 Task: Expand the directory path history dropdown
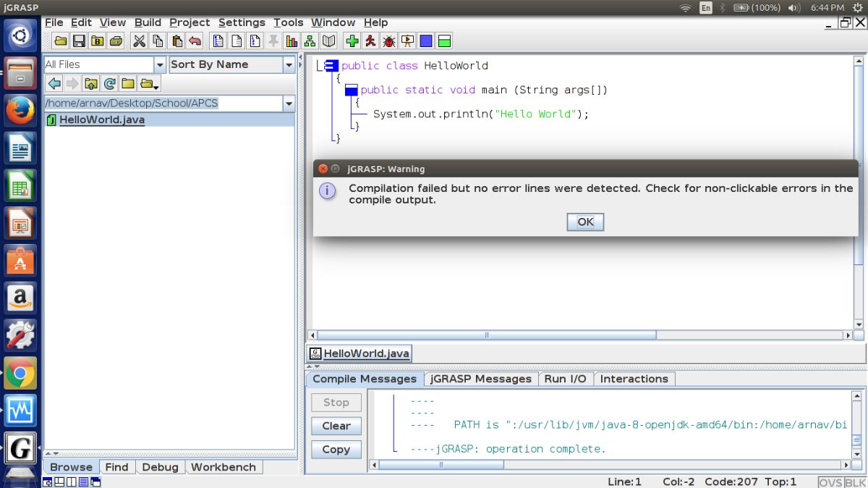click(x=289, y=104)
